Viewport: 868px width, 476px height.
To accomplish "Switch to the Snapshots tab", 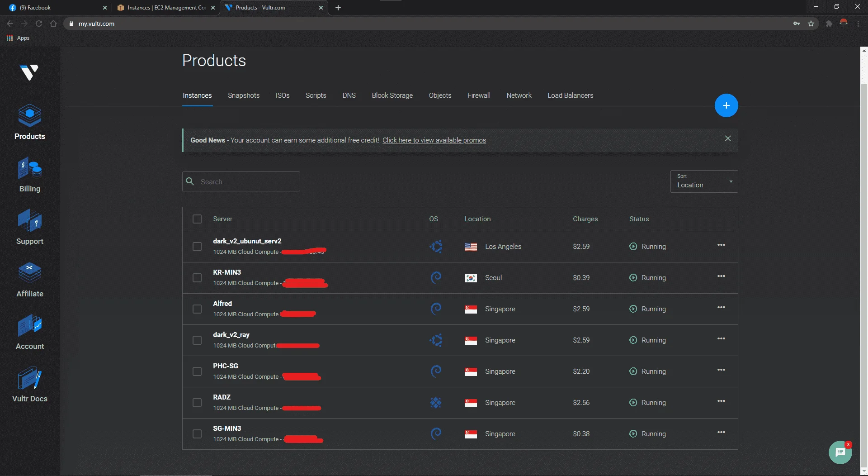I will tap(244, 95).
